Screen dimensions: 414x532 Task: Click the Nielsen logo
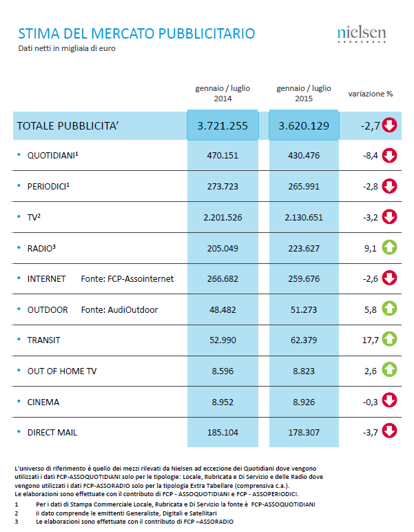pos(361,34)
